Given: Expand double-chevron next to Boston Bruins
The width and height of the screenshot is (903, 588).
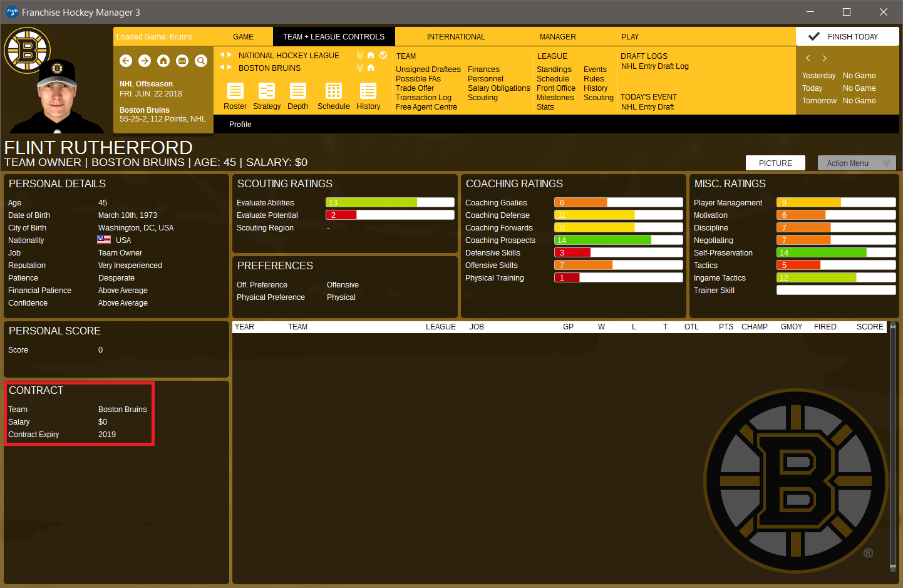Looking at the screenshot, I should coord(360,68).
